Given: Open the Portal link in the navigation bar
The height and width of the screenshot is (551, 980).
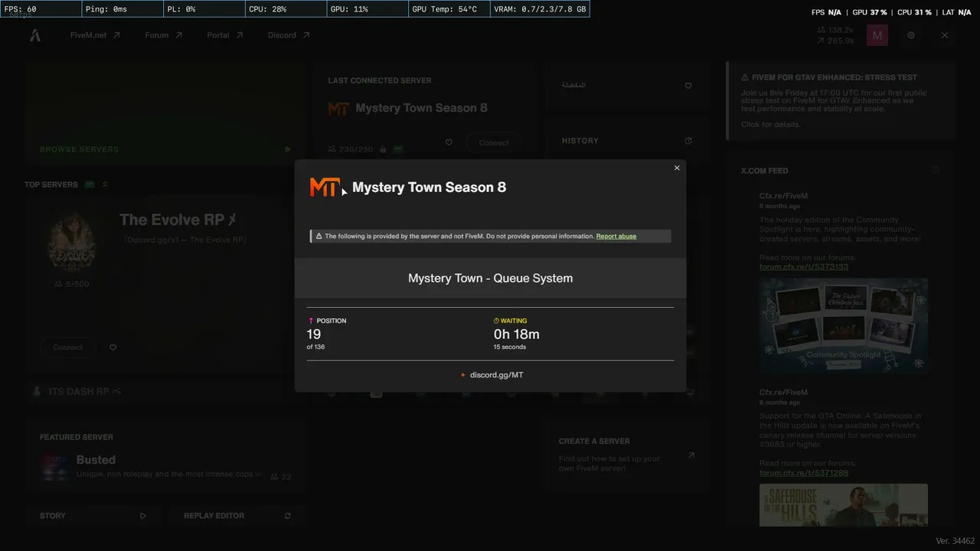Looking at the screenshot, I should 225,35.
